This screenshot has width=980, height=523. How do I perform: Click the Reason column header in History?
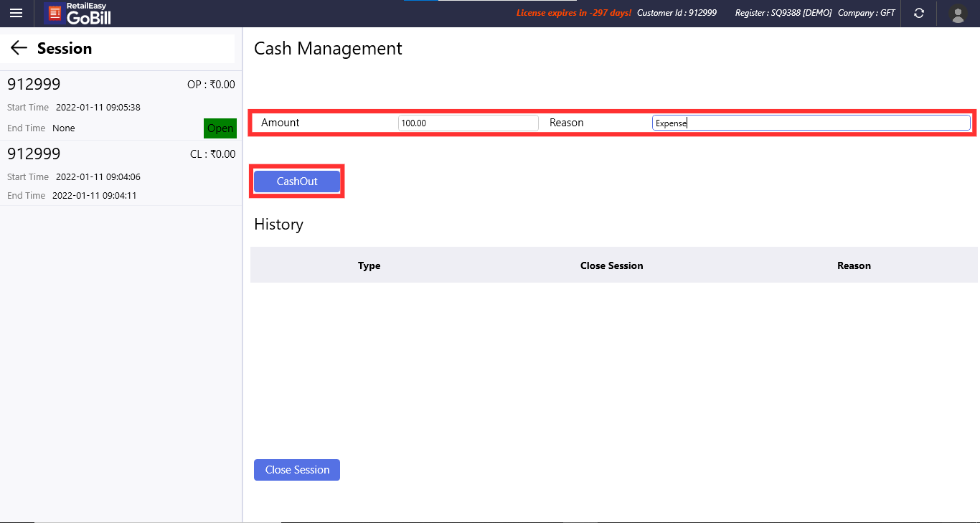pos(854,265)
